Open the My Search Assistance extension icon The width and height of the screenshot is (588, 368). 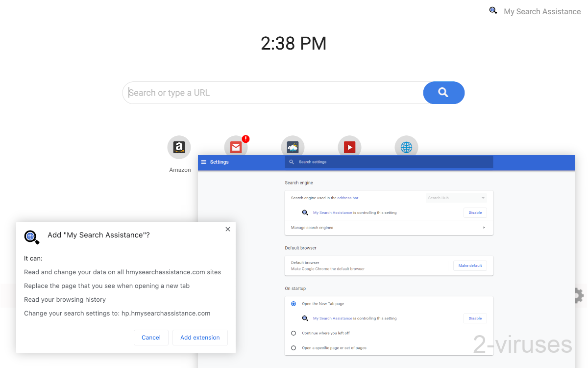pos(493,10)
